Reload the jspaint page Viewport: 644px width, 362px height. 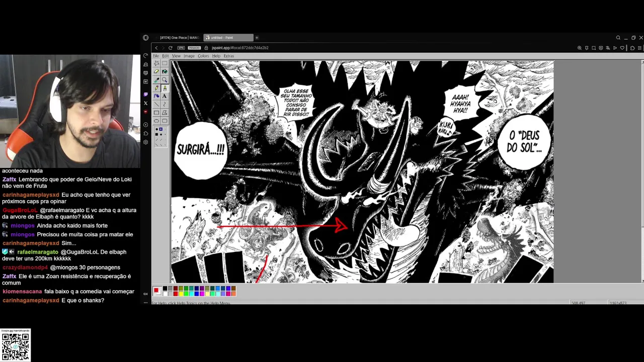[x=171, y=48]
